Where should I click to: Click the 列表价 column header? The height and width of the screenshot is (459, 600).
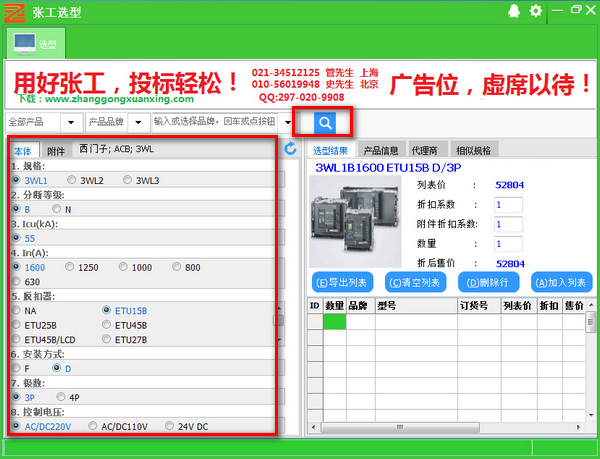[x=519, y=305]
